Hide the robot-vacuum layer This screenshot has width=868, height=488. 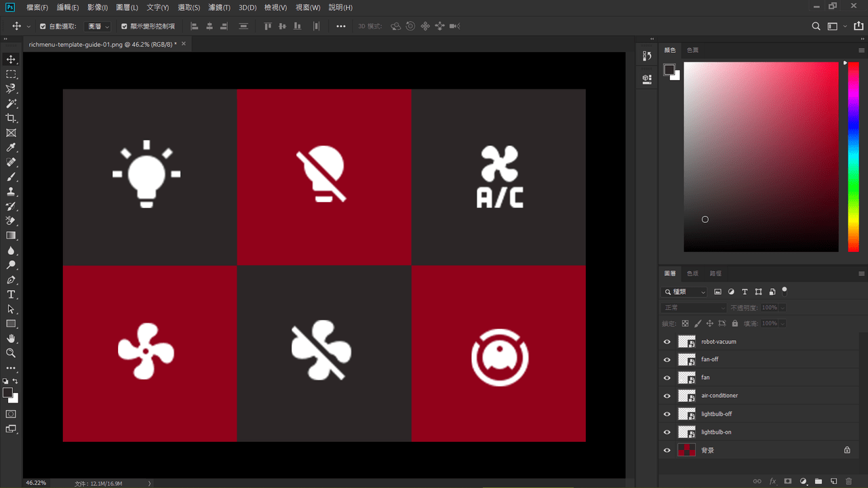[667, 342]
